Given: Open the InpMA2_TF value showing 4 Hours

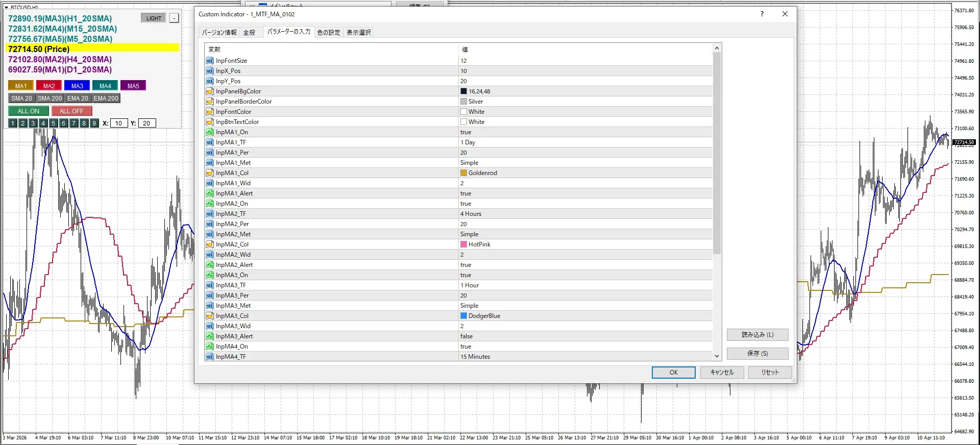Looking at the screenshot, I should (585, 214).
